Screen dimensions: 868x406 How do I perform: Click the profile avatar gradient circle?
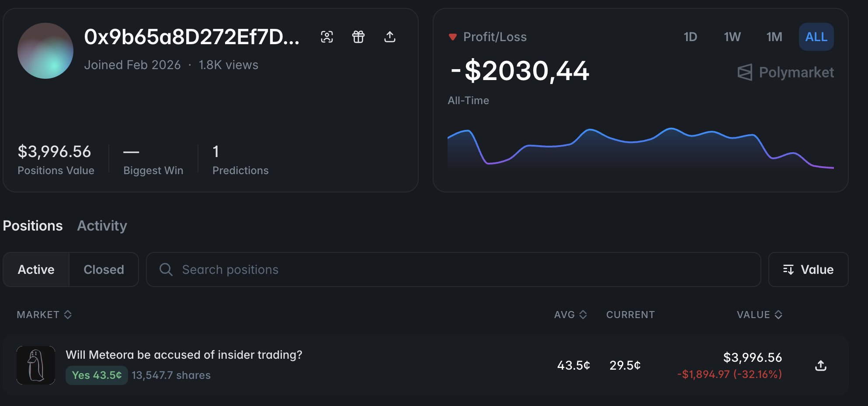coord(45,51)
